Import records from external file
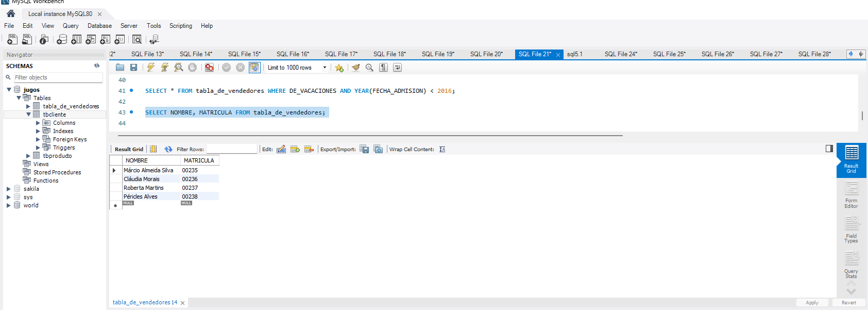 point(378,149)
